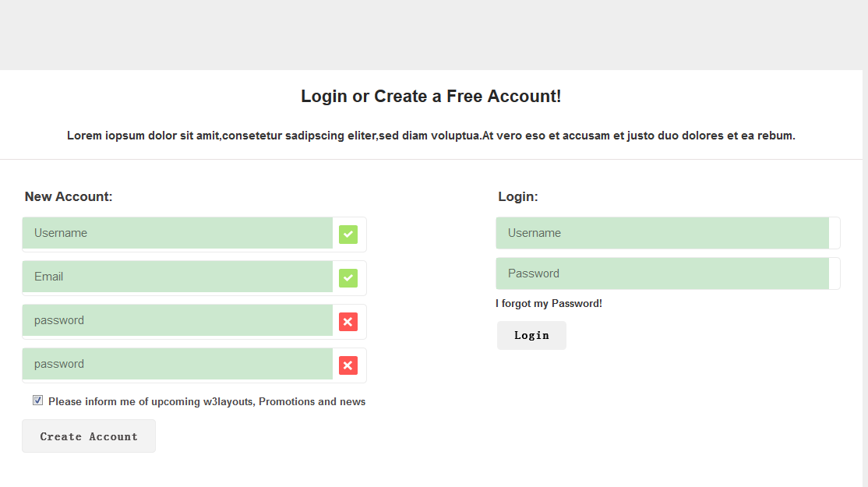The width and height of the screenshot is (868, 487).
Task: Click the Password field in the Login section
Action: point(662,273)
